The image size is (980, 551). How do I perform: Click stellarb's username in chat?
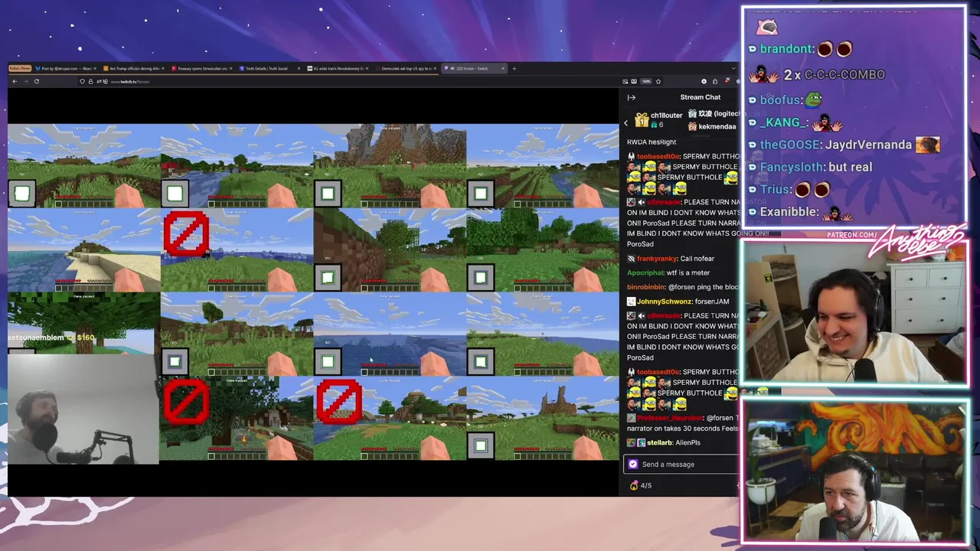(x=659, y=442)
